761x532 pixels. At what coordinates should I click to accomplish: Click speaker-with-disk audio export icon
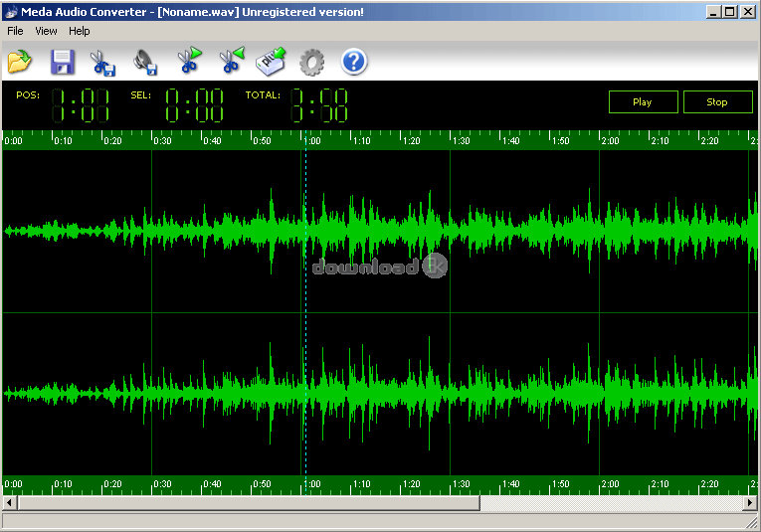[145, 63]
